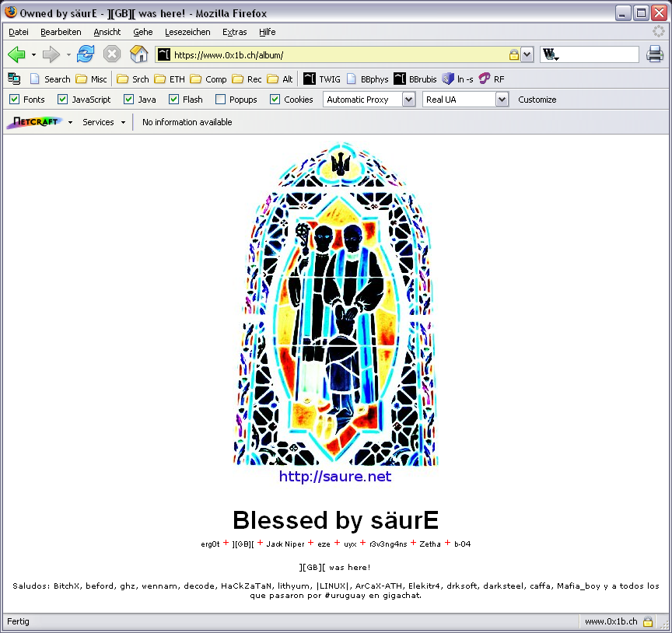Screen dimensions: 672x633
Task: Open the Datei menu
Action: [19, 32]
